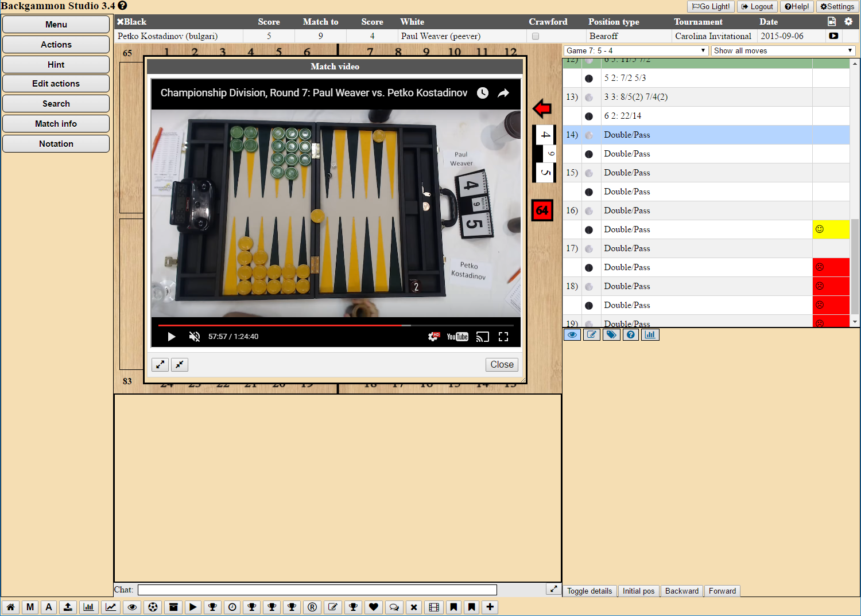Open the Game 7: 5 - 4 dropdown

[x=635, y=50]
